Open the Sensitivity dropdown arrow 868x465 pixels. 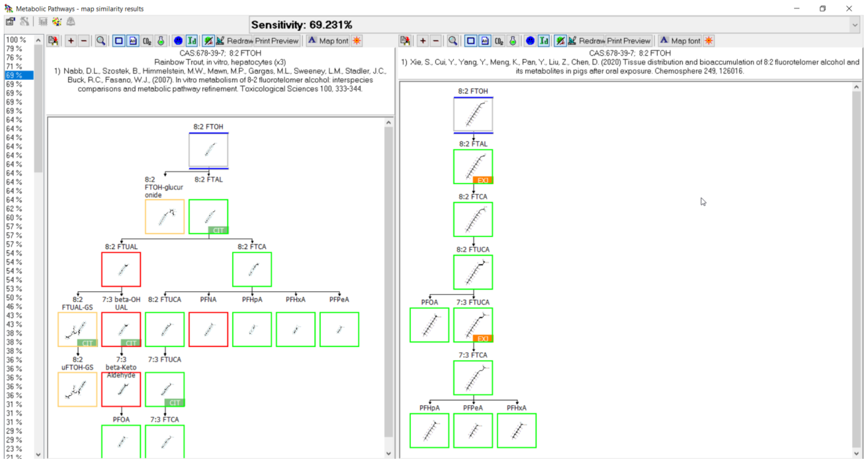click(855, 25)
